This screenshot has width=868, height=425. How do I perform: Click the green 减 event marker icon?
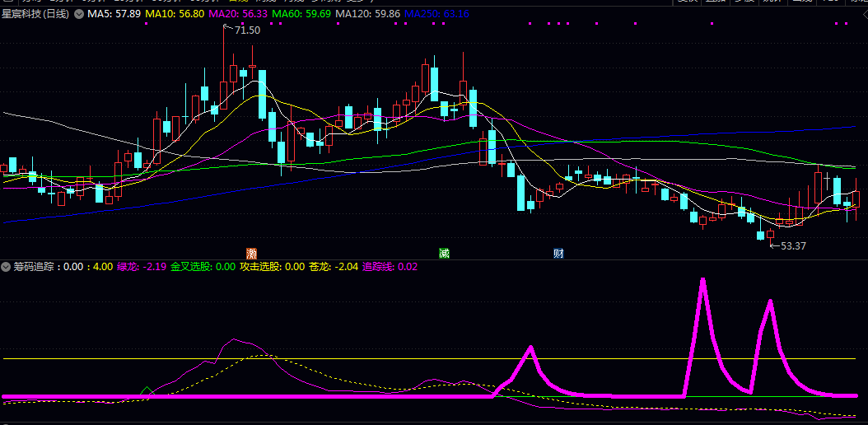click(x=445, y=252)
